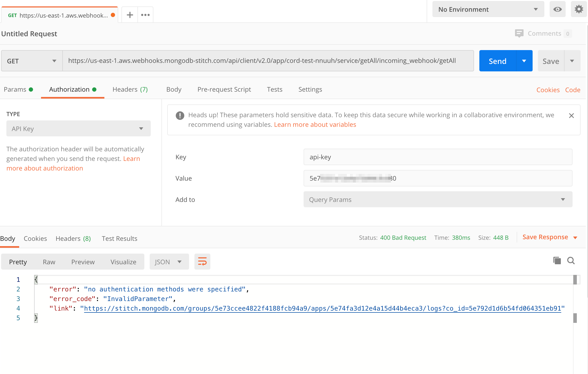Open the Pre-request Script tab
The height and width of the screenshot is (374, 588).
click(x=224, y=90)
